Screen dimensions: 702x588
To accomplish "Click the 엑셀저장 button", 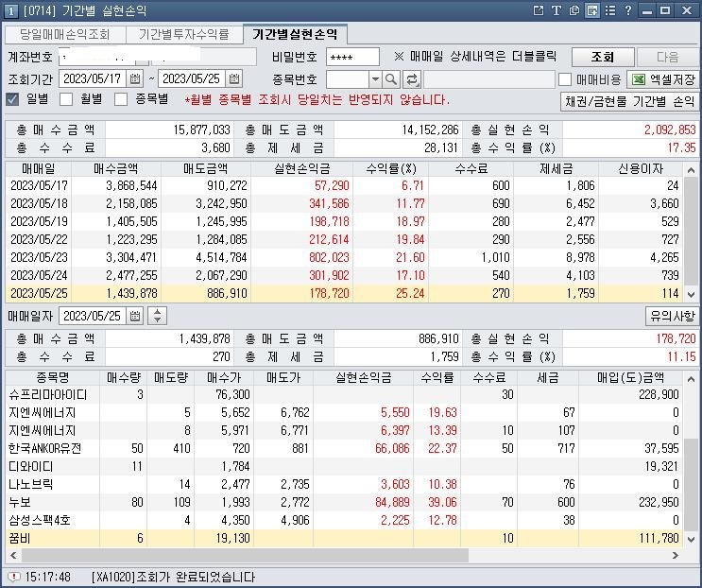I will [663, 79].
